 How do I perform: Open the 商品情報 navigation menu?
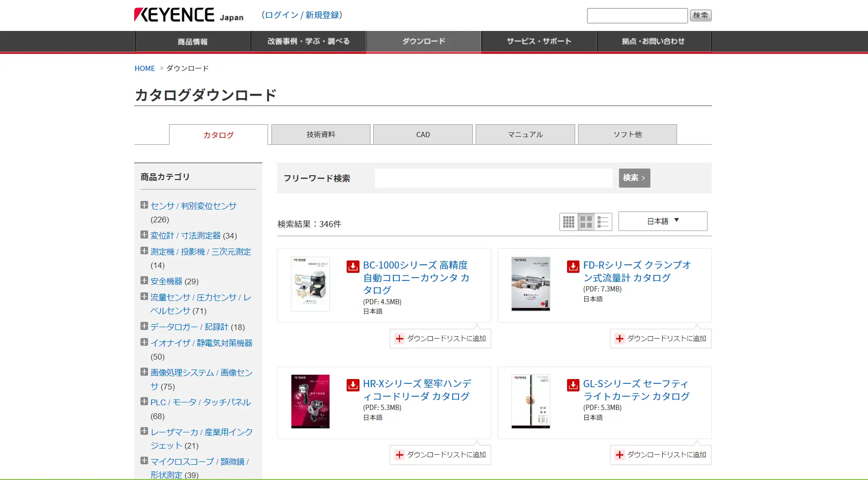[x=193, y=41]
